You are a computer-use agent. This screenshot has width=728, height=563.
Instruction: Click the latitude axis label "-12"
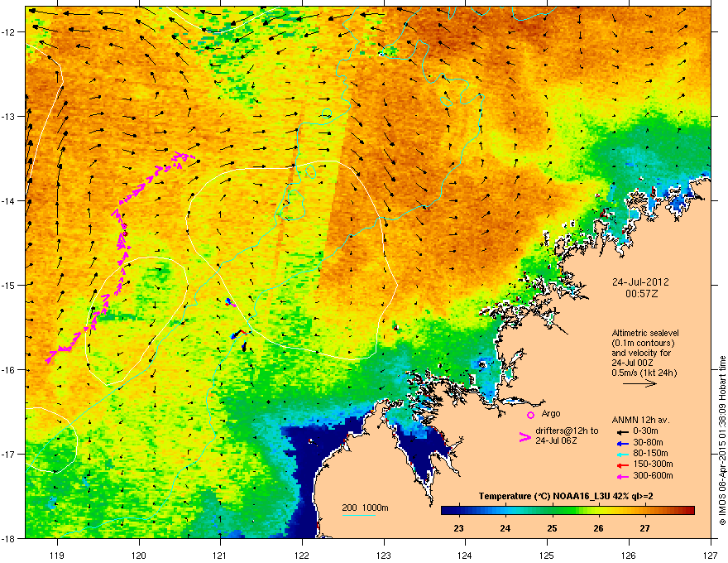[9, 32]
